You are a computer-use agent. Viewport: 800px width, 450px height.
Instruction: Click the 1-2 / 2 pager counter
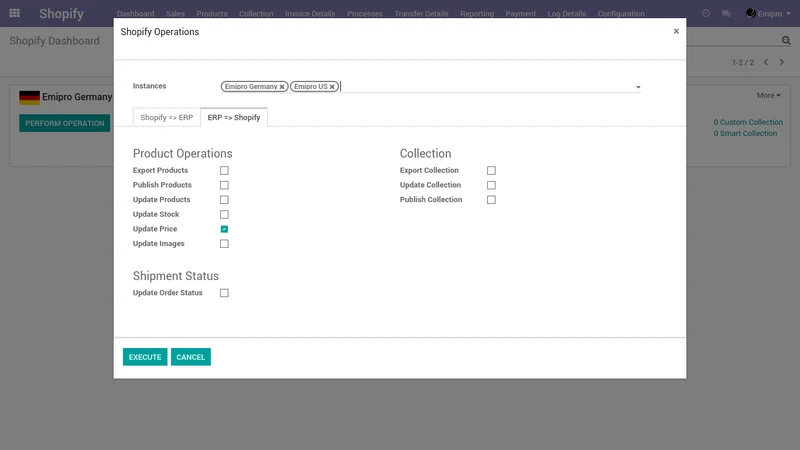click(x=743, y=62)
